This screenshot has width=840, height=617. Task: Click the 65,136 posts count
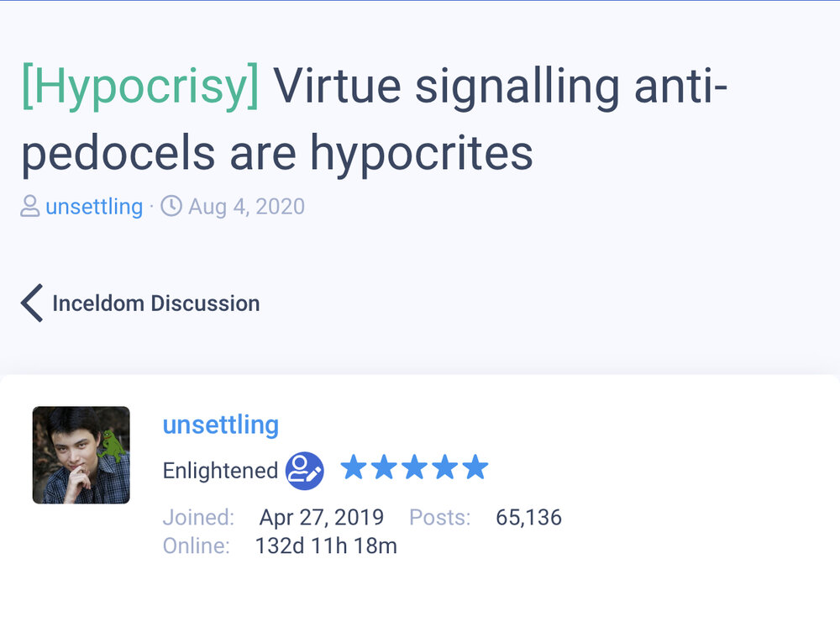[x=528, y=517]
